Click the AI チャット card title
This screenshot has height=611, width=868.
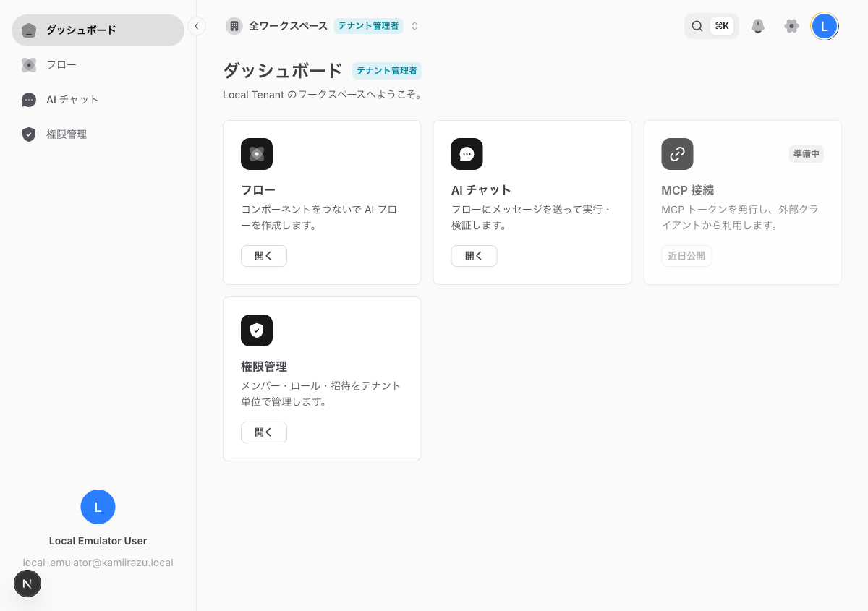click(481, 190)
